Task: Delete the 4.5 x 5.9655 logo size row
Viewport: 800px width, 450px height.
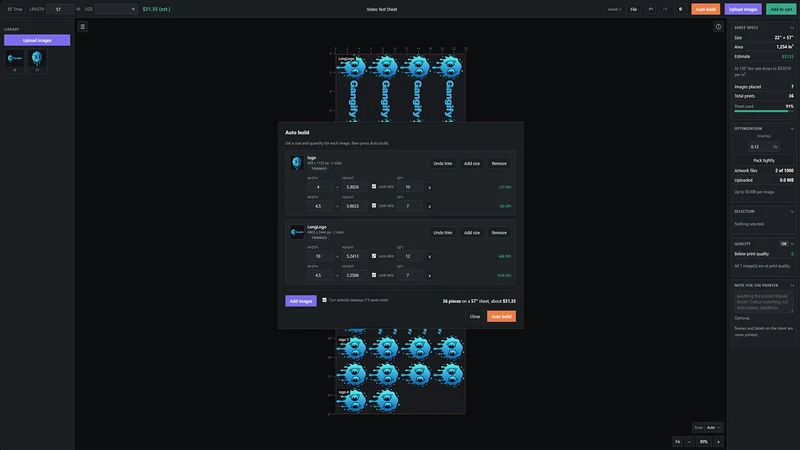Action: point(430,206)
